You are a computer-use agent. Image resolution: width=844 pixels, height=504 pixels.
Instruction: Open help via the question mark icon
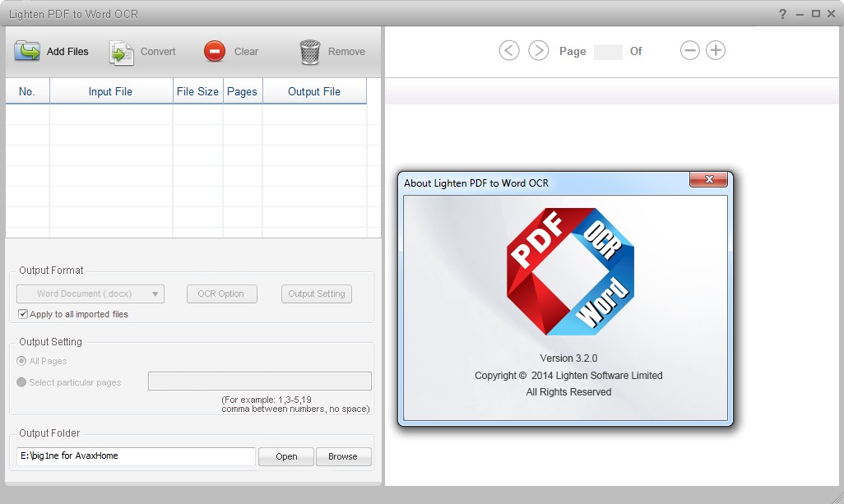coord(782,14)
